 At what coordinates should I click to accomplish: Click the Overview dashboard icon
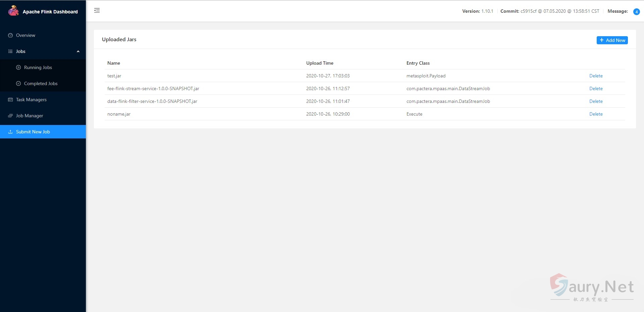pyautogui.click(x=10, y=35)
